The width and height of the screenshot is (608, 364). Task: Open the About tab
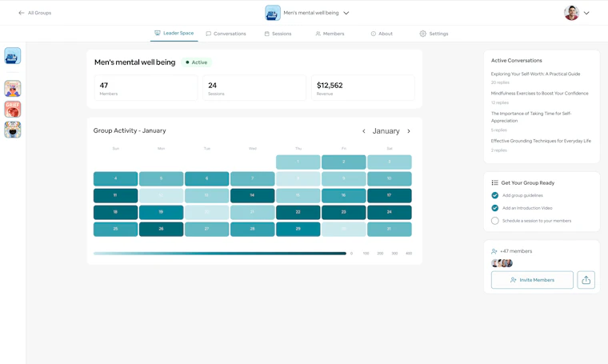pyautogui.click(x=382, y=34)
